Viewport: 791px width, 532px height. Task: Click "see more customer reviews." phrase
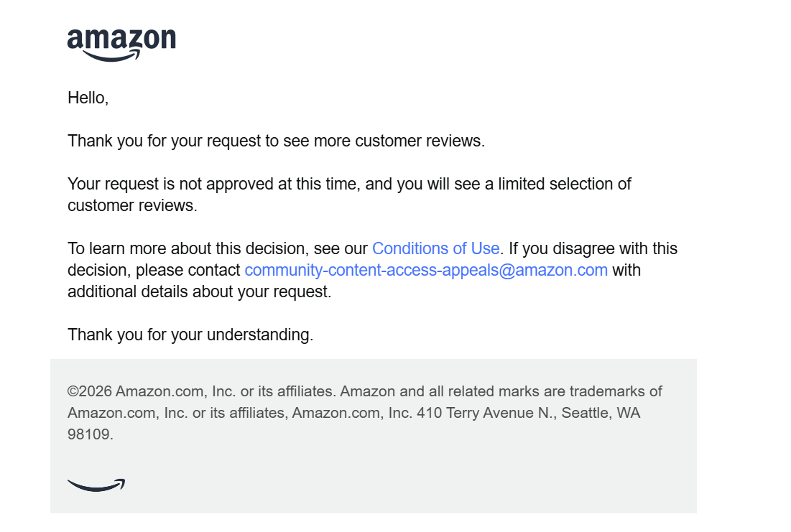(384, 141)
